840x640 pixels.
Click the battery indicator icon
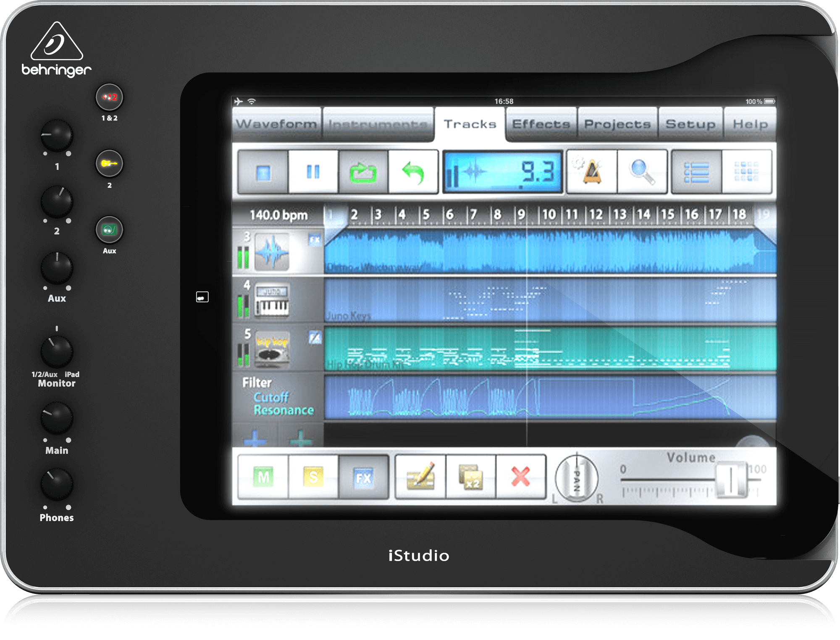point(769,101)
